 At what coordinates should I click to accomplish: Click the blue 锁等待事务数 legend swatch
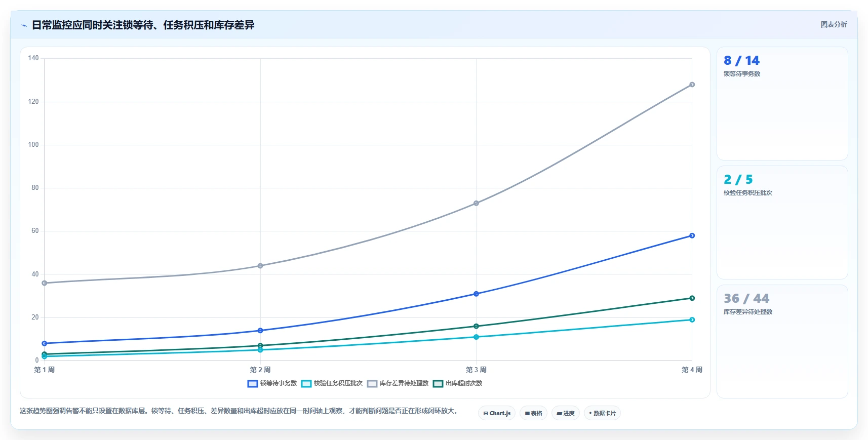pos(253,383)
